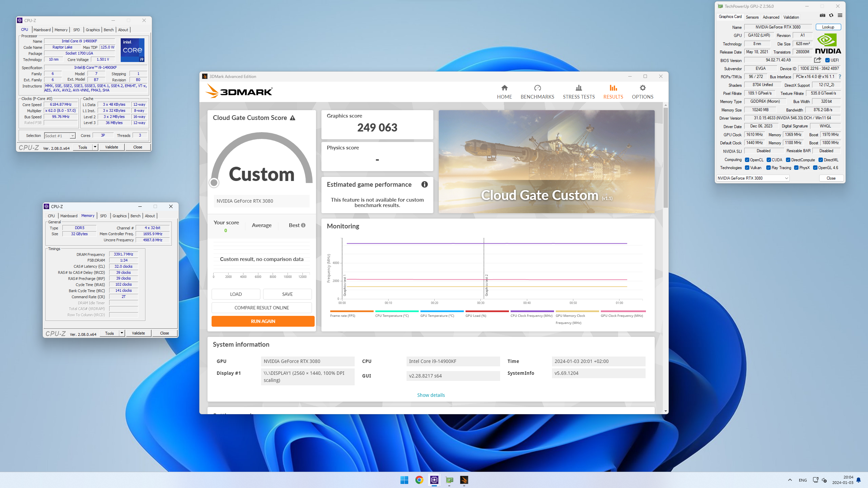Click the Show details link

click(x=431, y=395)
